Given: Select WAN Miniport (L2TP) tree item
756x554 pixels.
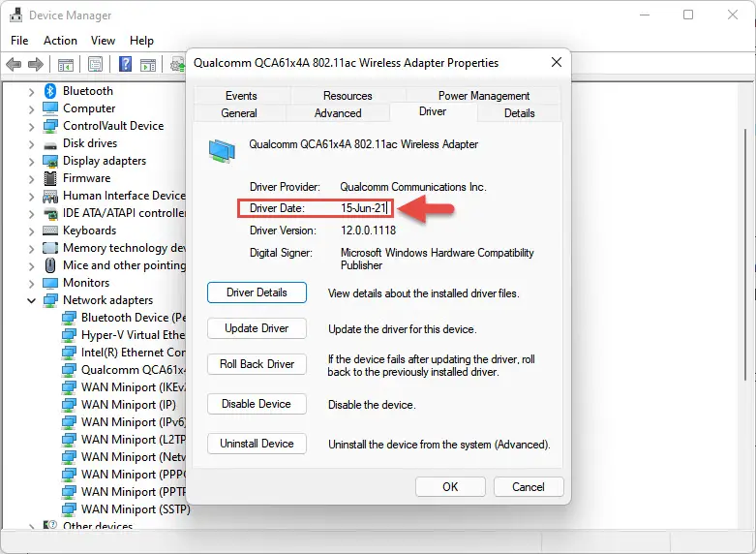Looking at the screenshot, I should 133,439.
